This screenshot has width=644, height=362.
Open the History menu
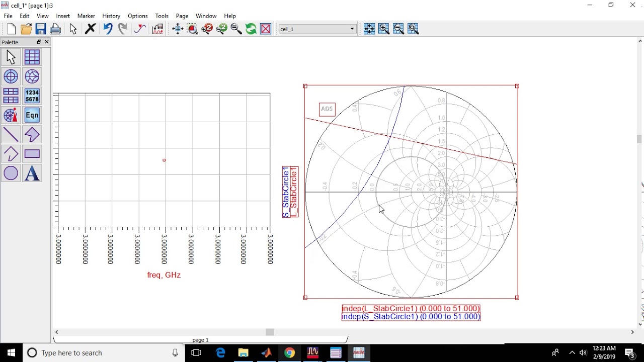(x=111, y=16)
